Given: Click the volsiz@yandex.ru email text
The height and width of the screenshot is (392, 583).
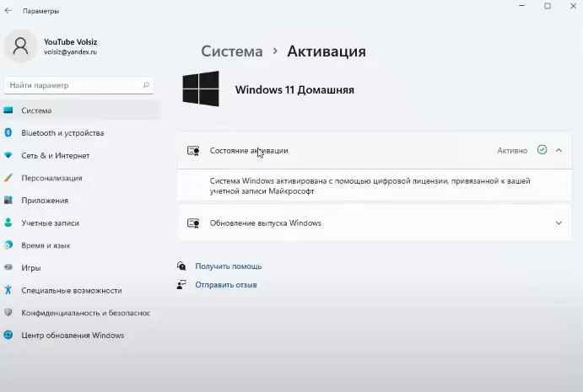Looking at the screenshot, I should (70, 52).
